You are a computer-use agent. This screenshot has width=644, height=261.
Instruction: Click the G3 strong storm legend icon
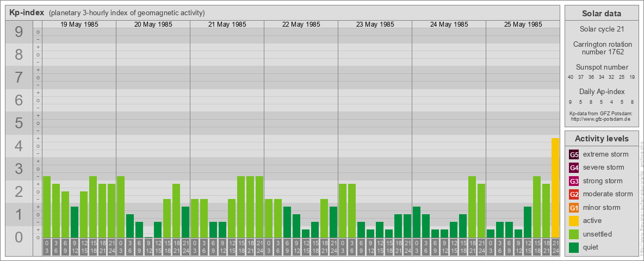[574, 181]
